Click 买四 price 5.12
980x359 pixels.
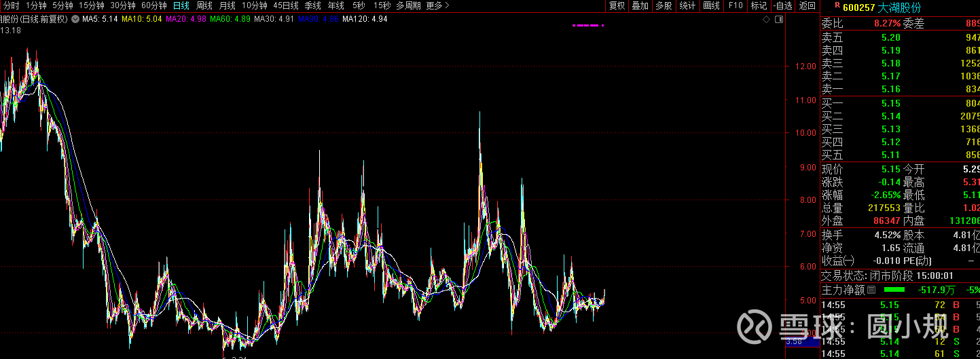(891, 142)
